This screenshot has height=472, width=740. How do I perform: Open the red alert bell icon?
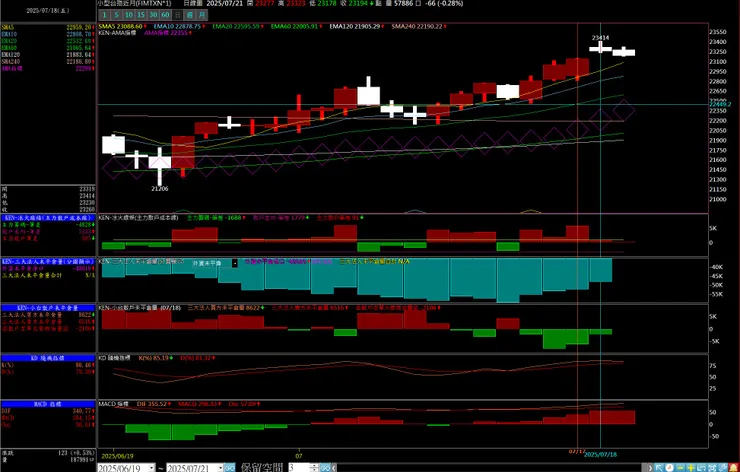(733, 468)
